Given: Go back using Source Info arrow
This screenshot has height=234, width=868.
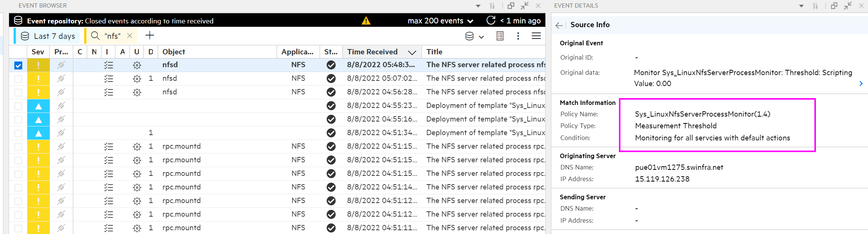Looking at the screenshot, I should (x=559, y=25).
